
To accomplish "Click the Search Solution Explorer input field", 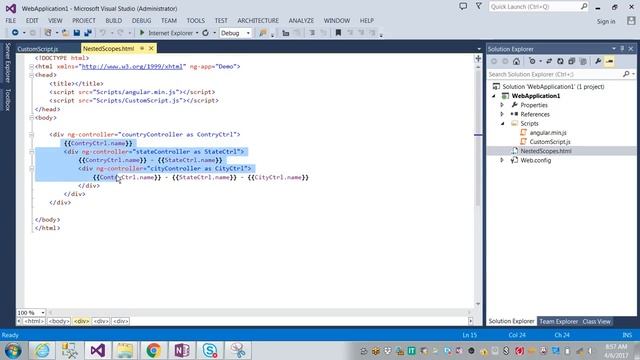I will (x=555, y=74).
